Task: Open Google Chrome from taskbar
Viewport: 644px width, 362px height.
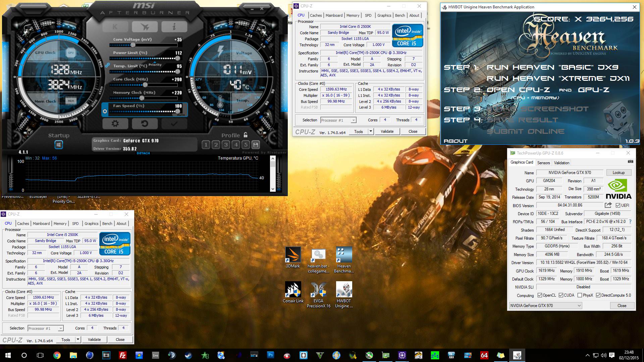Action: click(x=57, y=355)
